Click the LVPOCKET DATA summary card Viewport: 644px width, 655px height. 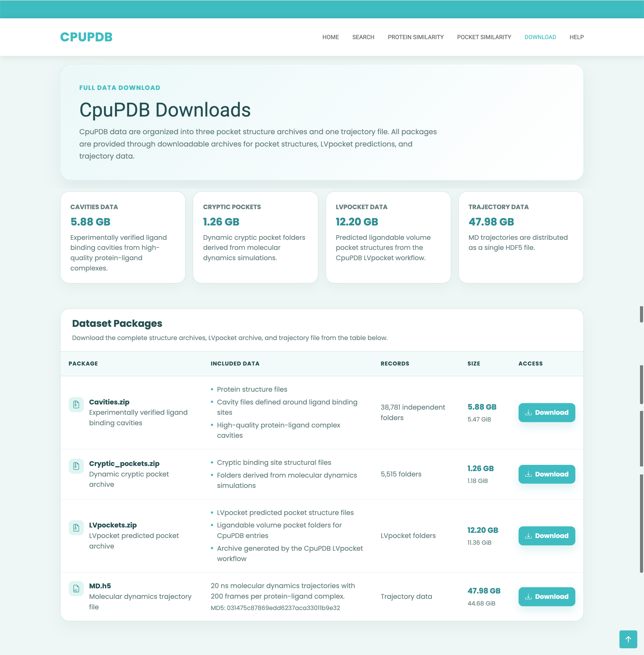[x=388, y=237]
